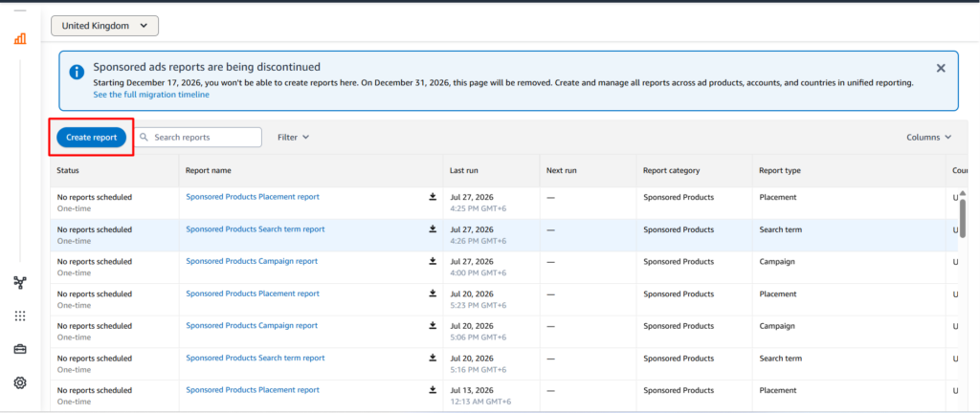Open Search term report link run Jul 20 5:16 PM
This screenshot has width=980, height=413.
tap(255, 359)
